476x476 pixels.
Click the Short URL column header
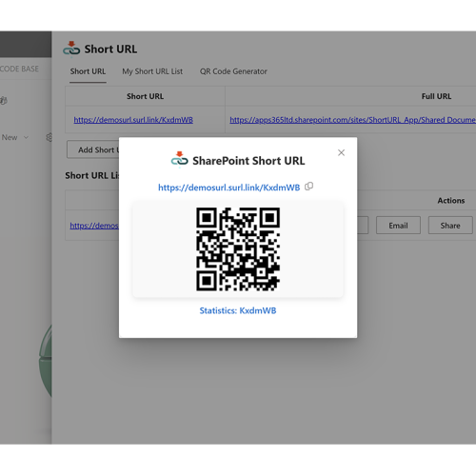[x=145, y=96]
